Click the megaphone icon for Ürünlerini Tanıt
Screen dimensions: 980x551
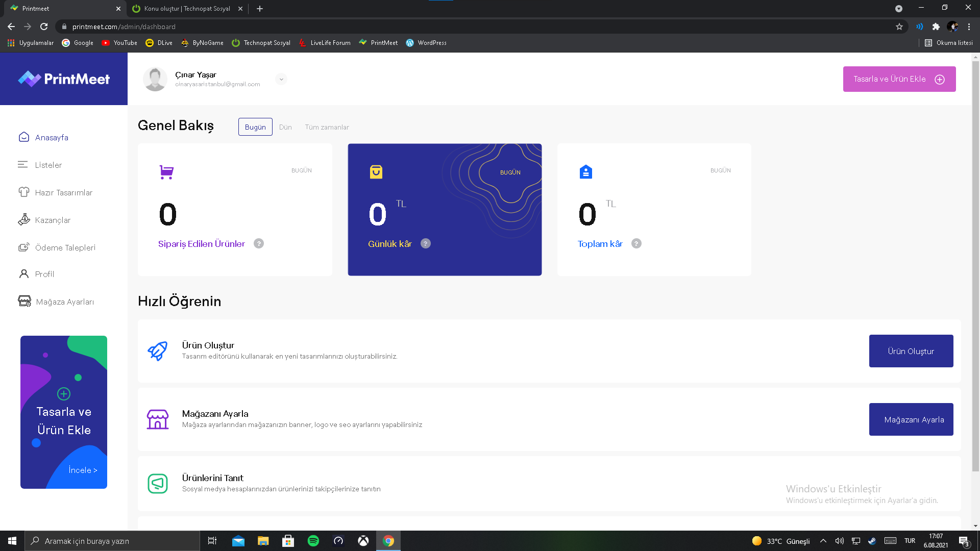point(157,483)
